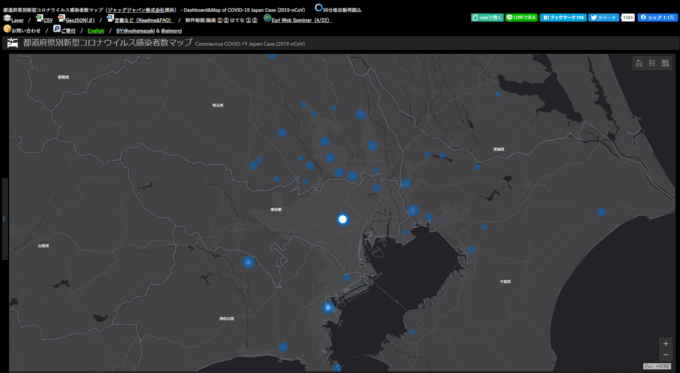
Task: Open the GeoJSON download link
Action: pos(80,20)
